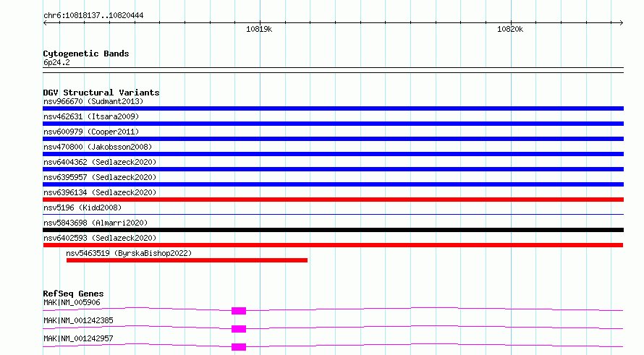Image resolution: width=644 pixels, height=355 pixels.
Task: Open the nsv6402593 (Sedlazeck2020) variant label
Action: (100, 238)
